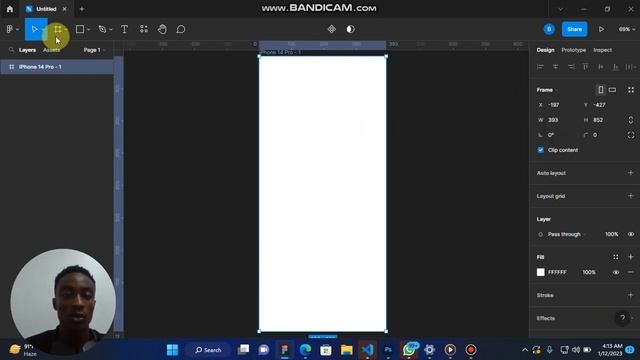640x360 pixels.
Task: Select the Move tool
Action: coord(34,29)
